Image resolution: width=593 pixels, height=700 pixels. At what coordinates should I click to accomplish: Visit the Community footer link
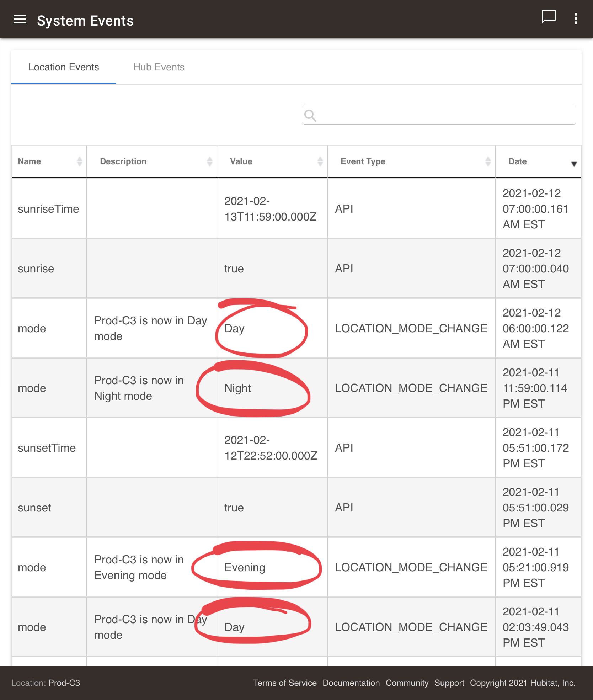tap(407, 683)
